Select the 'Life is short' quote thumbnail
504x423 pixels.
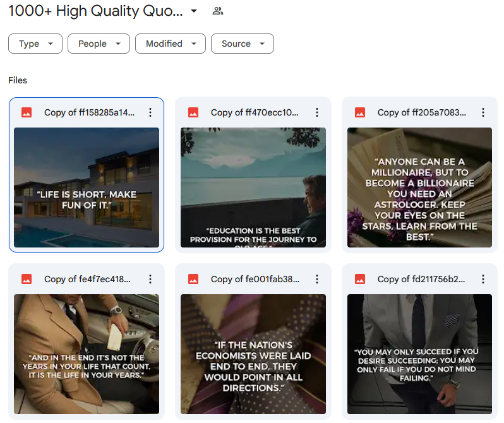[87, 188]
